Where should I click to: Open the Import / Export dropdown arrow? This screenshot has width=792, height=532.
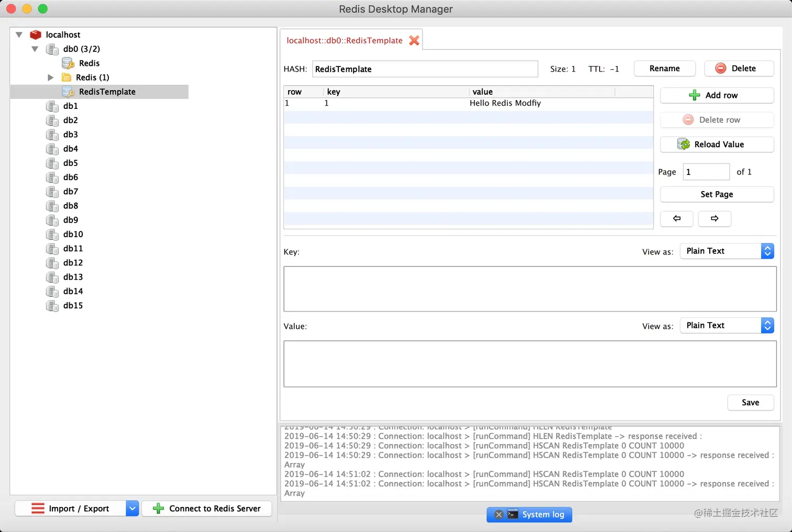[133, 508]
